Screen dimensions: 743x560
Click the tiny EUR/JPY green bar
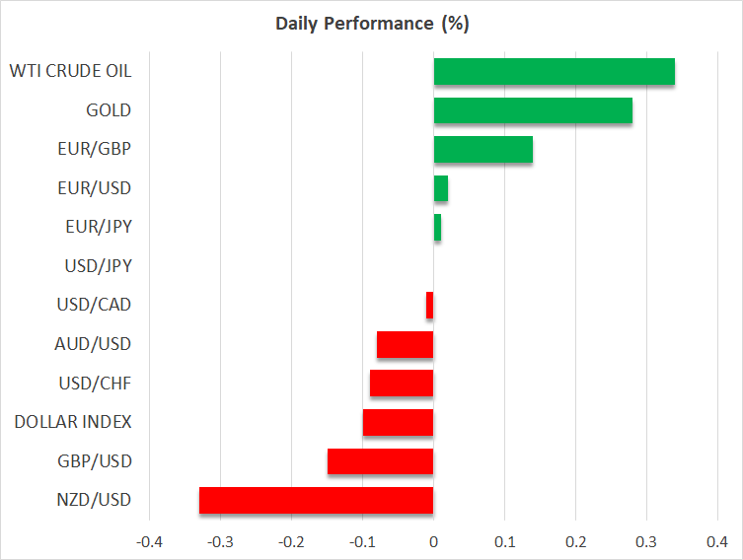437,228
